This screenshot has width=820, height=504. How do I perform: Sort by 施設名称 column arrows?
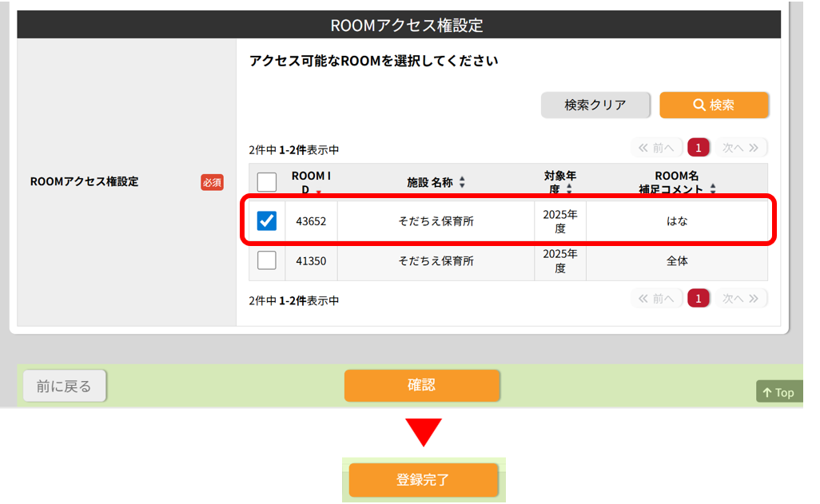462,183
